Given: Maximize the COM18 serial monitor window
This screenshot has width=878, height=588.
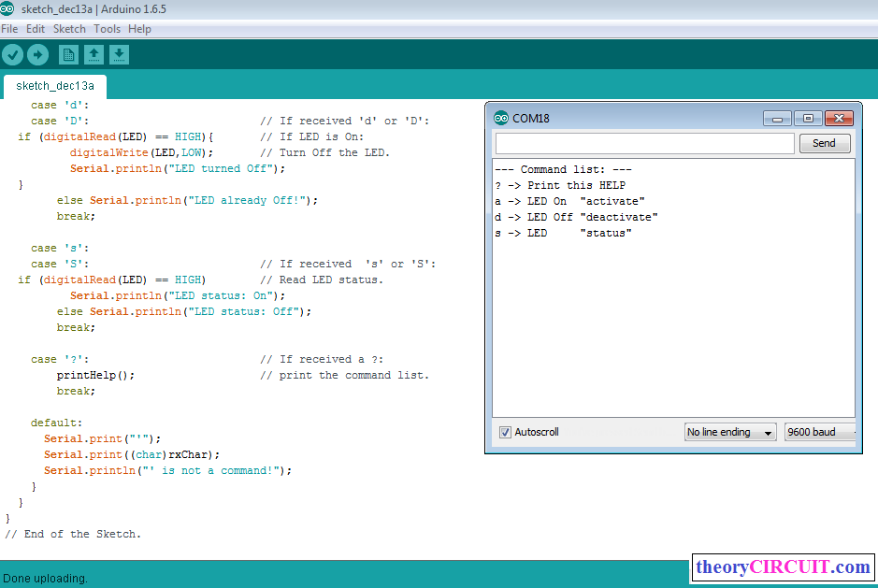Looking at the screenshot, I should (809, 119).
